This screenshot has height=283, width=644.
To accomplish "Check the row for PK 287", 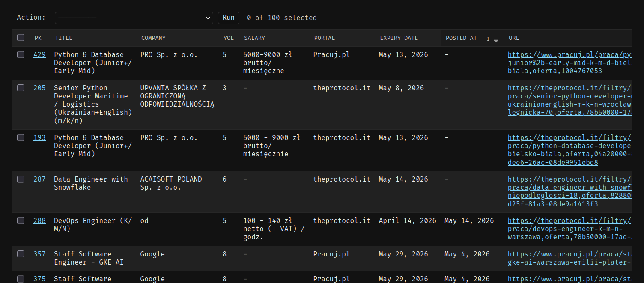I will point(21,179).
